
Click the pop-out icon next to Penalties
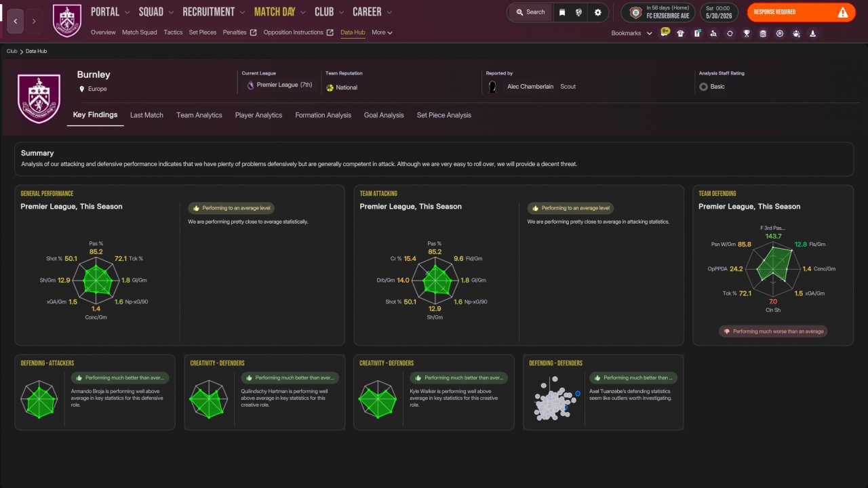click(x=254, y=33)
